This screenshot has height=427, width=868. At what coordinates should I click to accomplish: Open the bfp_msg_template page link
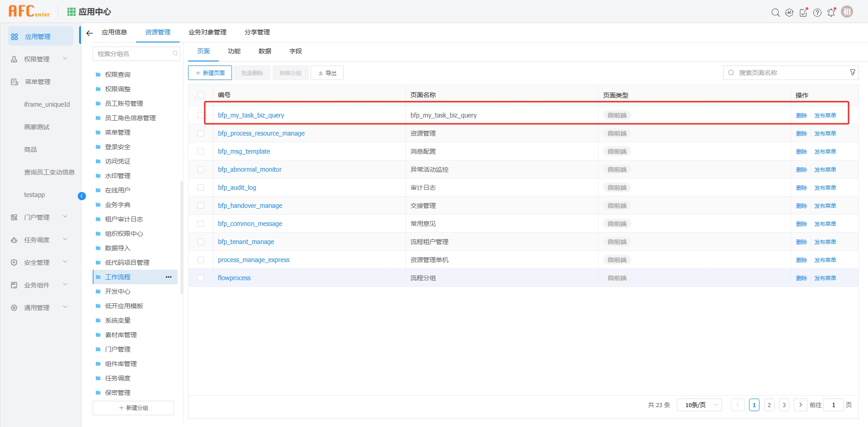[244, 151]
